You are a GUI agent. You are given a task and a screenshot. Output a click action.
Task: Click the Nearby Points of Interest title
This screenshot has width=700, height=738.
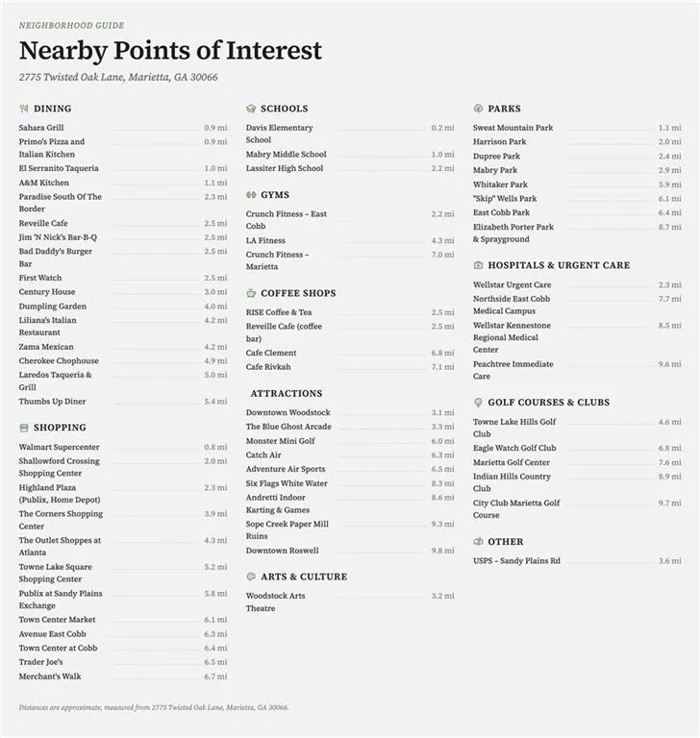(x=170, y=50)
